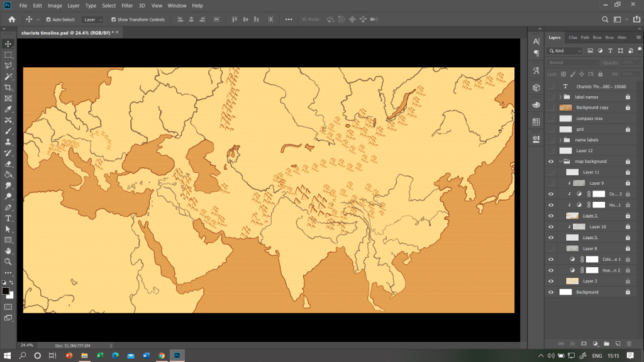The height and width of the screenshot is (362, 644).
Task: Select the Eyedropper tool
Action: (x=8, y=109)
